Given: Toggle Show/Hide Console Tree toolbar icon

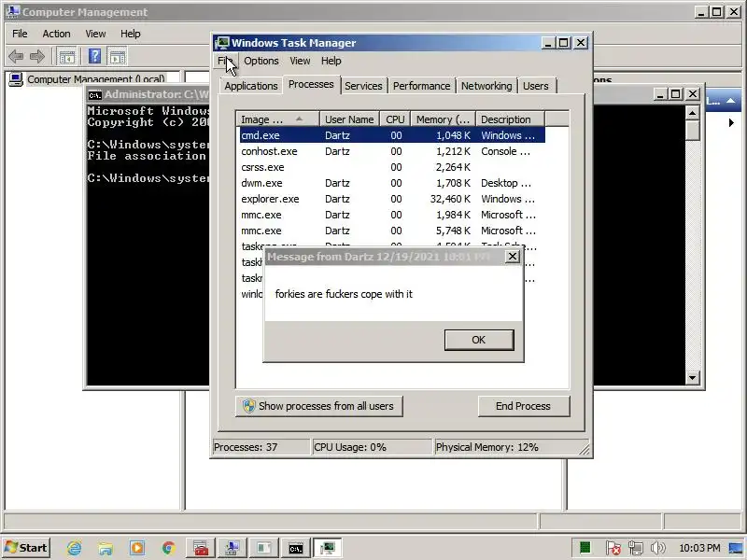Looking at the screenshot, I should tap(66, 57).
